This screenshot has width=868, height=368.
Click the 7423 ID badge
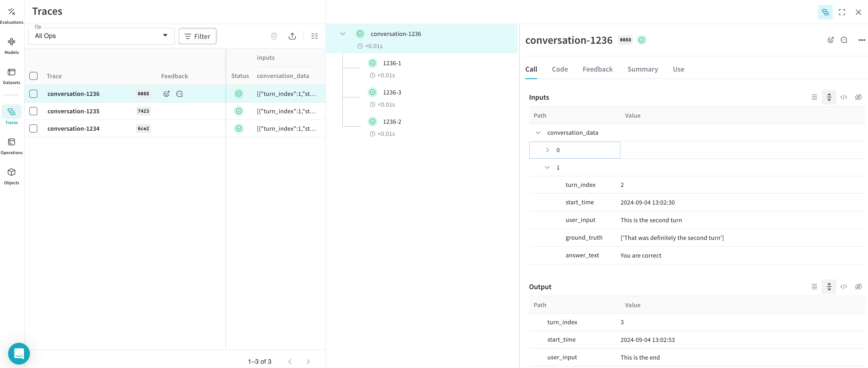(x=143, y=111)
